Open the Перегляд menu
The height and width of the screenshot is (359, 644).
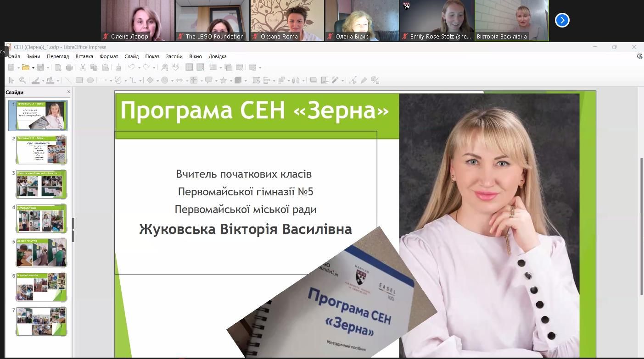tap(58, 56)
